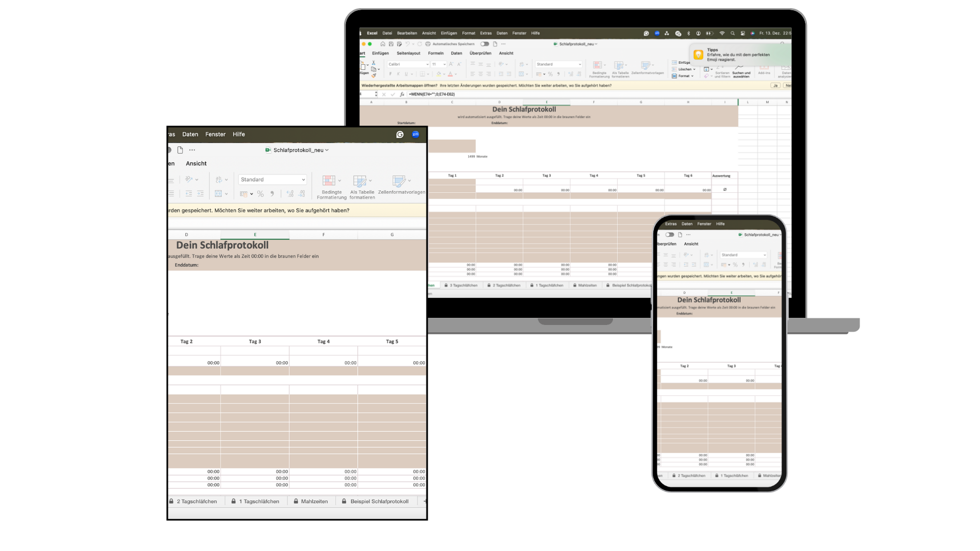Toggle Automatisches Speichern switch on laptop
This screenshot has height=551, width=980.
point(484,44)
